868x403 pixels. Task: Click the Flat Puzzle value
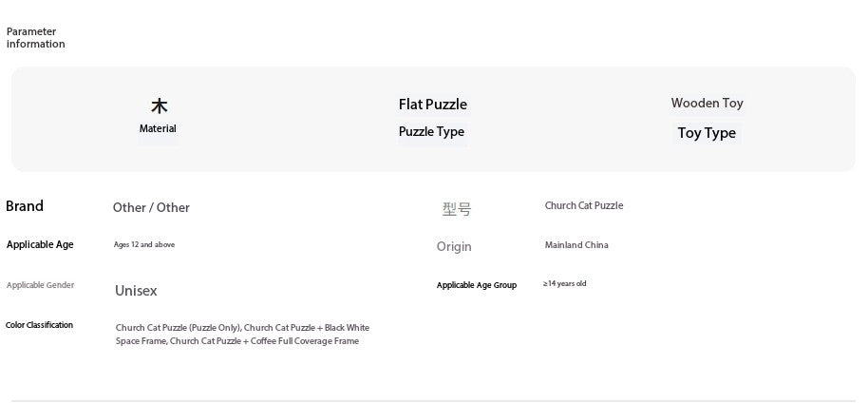pos(432,105)
